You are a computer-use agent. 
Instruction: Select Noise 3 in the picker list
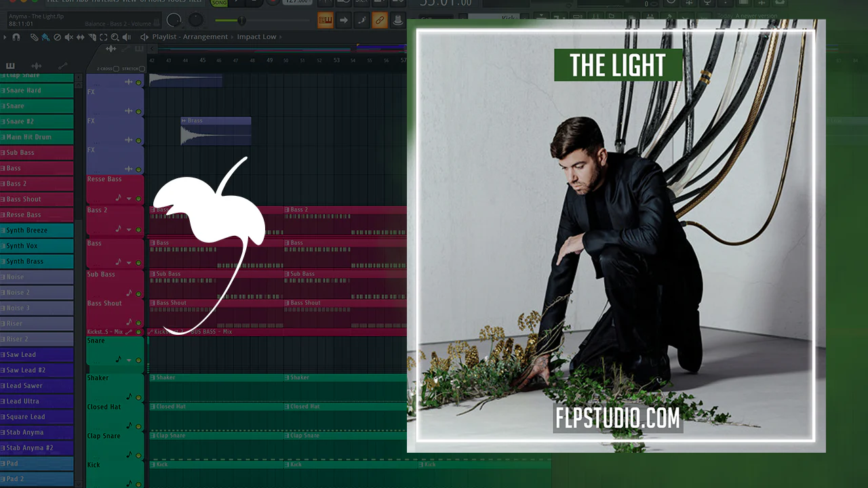coord(37,308)
